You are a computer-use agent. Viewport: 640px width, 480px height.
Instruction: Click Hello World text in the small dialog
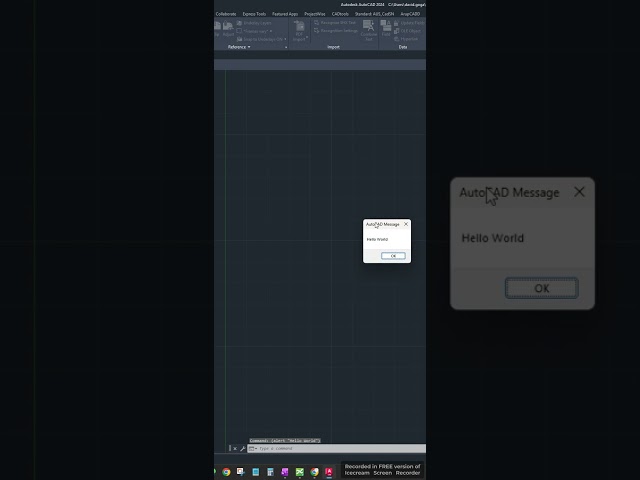pyautogui.click(x=377, y=239)
